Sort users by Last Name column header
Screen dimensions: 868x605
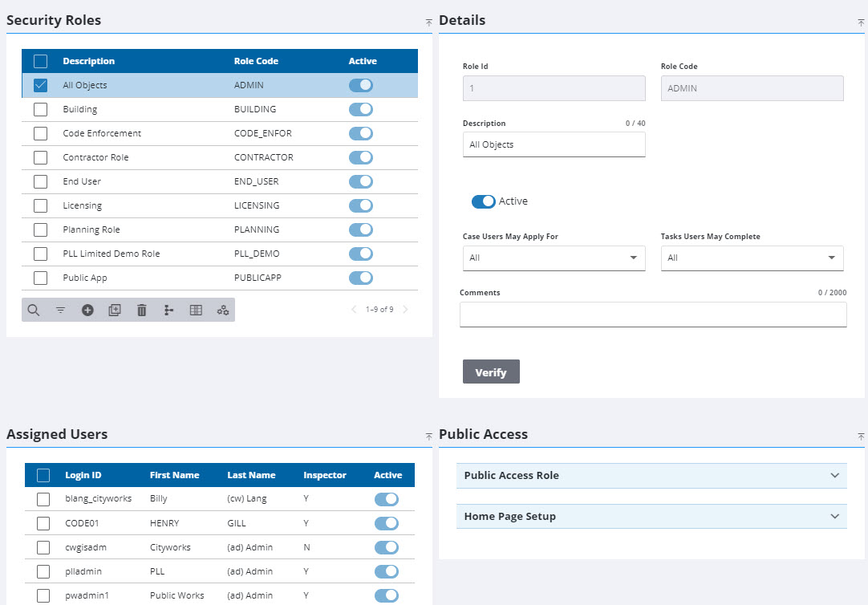pyautogui.click(x=251, y=475)
